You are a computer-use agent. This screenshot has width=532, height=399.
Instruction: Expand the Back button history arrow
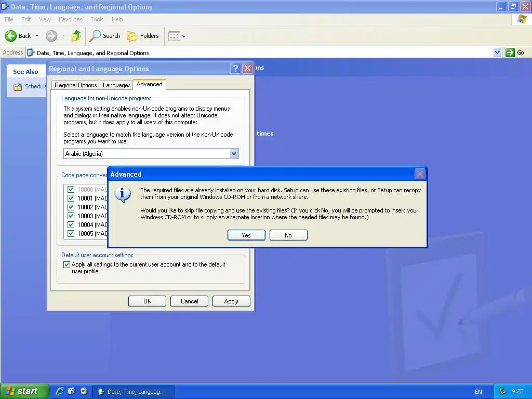pyautogui.click(x=37, y=36)
